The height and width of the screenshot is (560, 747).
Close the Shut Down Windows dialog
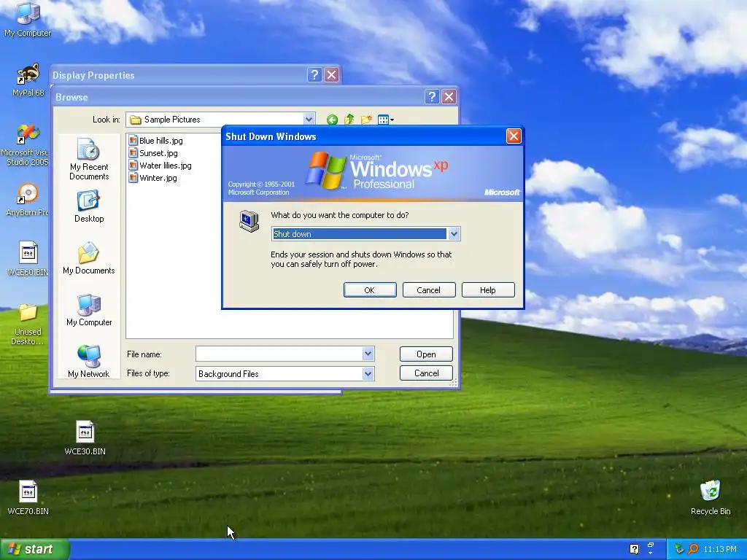click(514, 136)
